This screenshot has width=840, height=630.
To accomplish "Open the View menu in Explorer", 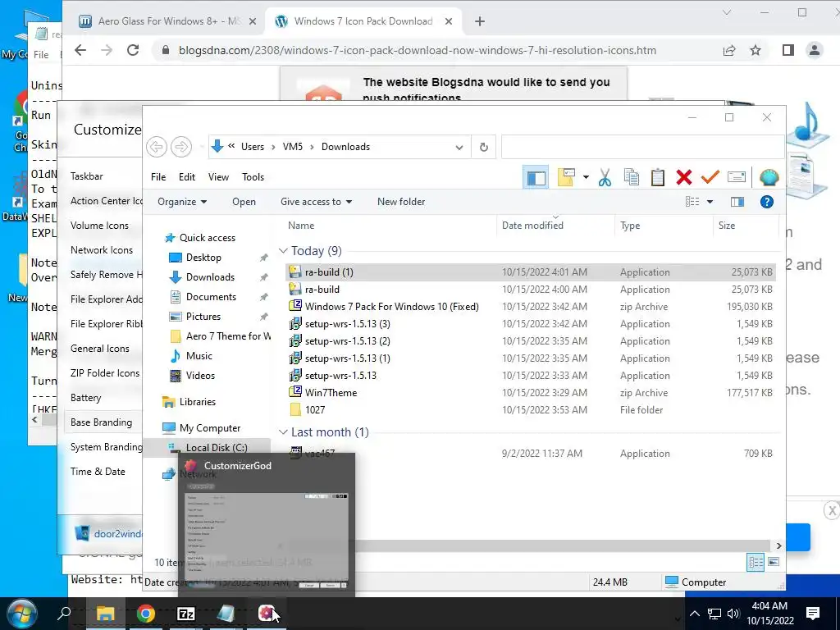I will click(218, 177).
